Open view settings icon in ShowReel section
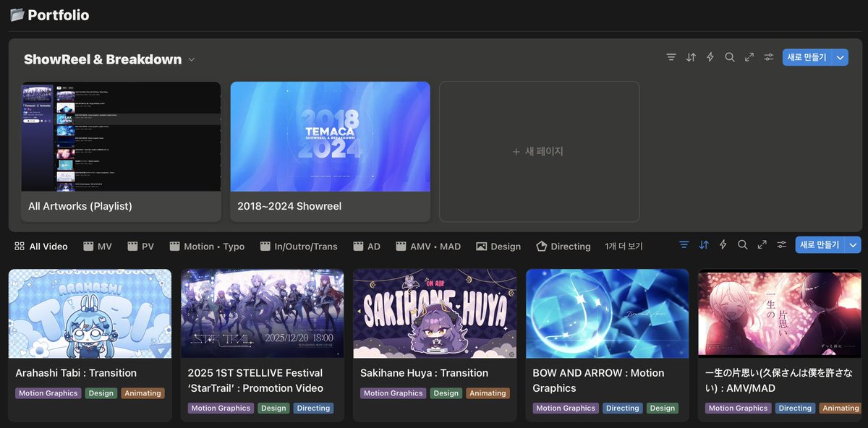The width and height of the screenshot is (868, 428). 769,57
